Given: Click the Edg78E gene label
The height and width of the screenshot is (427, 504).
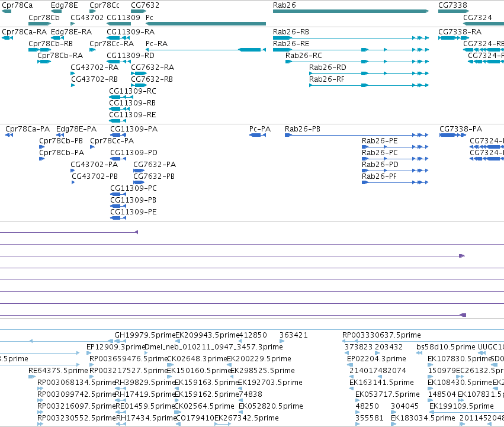Looking at the screenshot, I should tap(65, 5).
